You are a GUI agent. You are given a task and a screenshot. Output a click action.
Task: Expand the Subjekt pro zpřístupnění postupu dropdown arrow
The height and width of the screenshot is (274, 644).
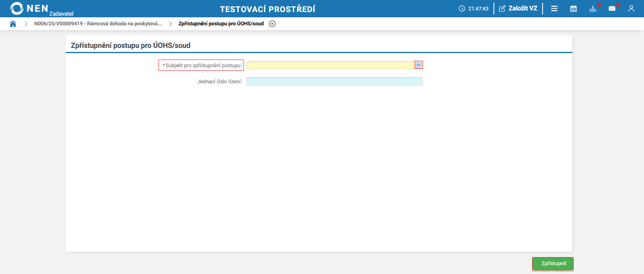pyautogui.click(x=419, y=65)
